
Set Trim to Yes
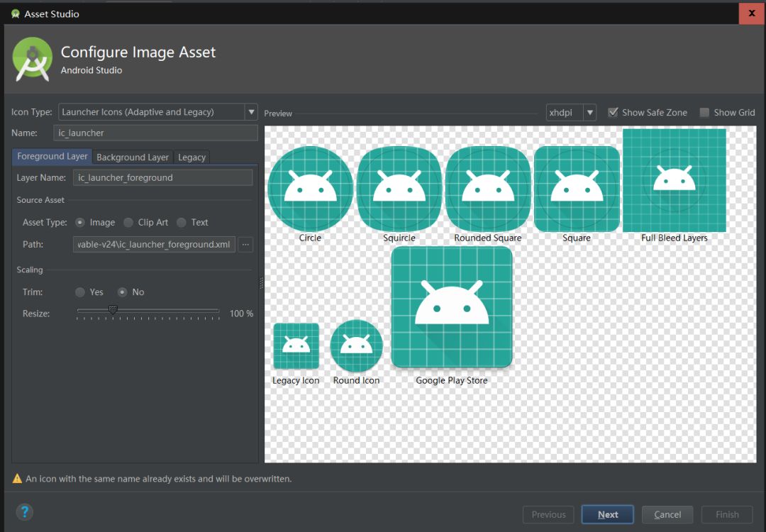[x=80, y=292]
